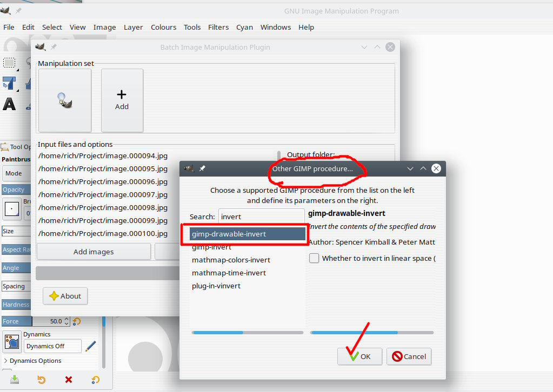Adjust the Opacity slider
Screen dimensions: 553x392
(x=16, y=190)
